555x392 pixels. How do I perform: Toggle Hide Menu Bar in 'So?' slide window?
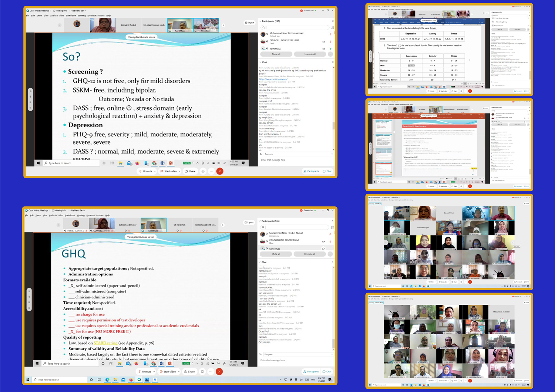tap(78, 11)
